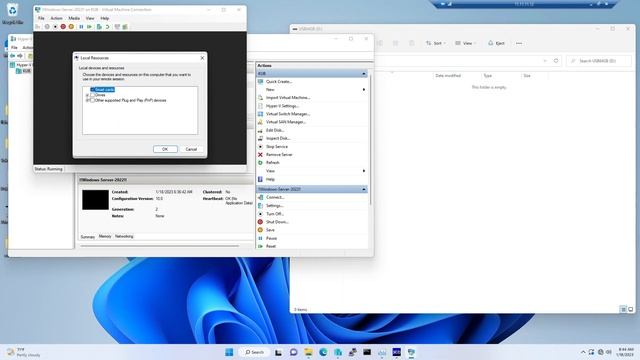Open Help in Actions pane
The image size is (640, 360).
pyautogui.click(x=270, y=179)
